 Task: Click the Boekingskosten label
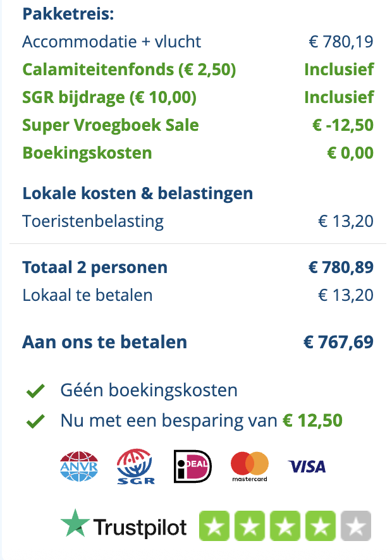87,153
